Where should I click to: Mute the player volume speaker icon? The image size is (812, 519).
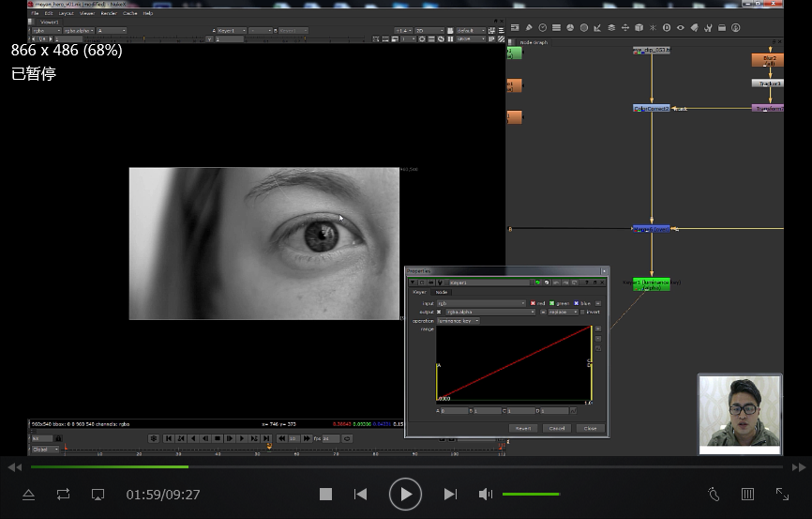click(485, 494)
